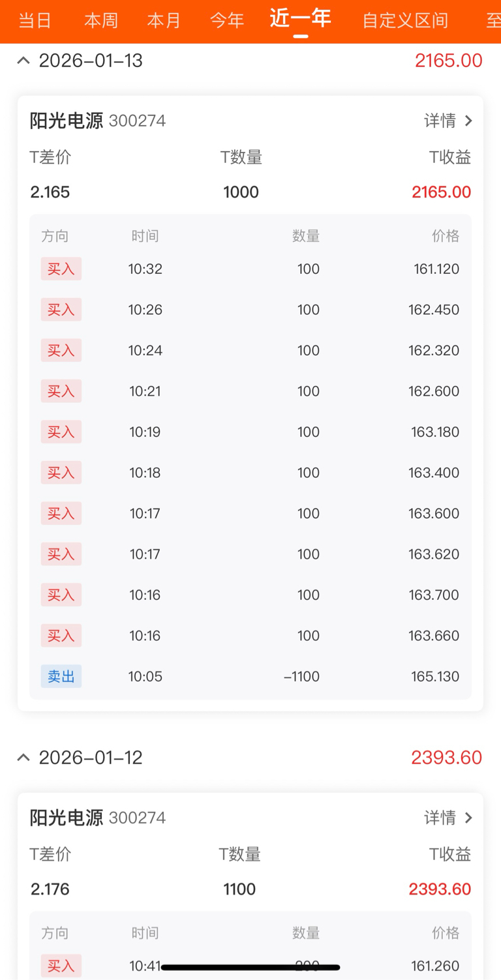Tap the 买入 tag at 10:41

click(x=61, y=966)
